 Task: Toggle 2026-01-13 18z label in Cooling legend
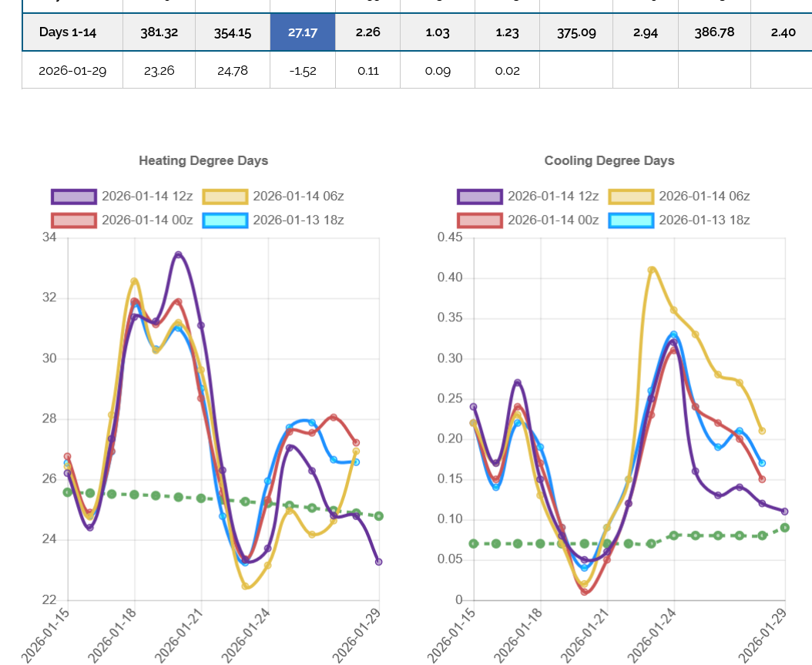tap(704, 220)
